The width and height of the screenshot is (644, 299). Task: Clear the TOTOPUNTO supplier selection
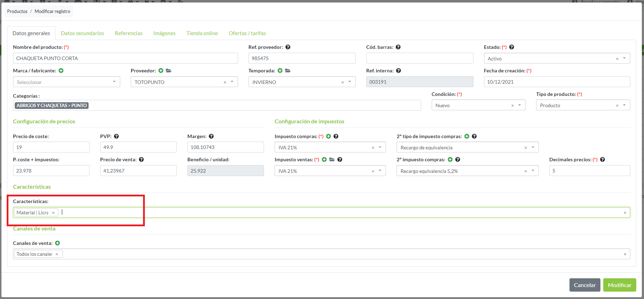(x=225, y=82)
